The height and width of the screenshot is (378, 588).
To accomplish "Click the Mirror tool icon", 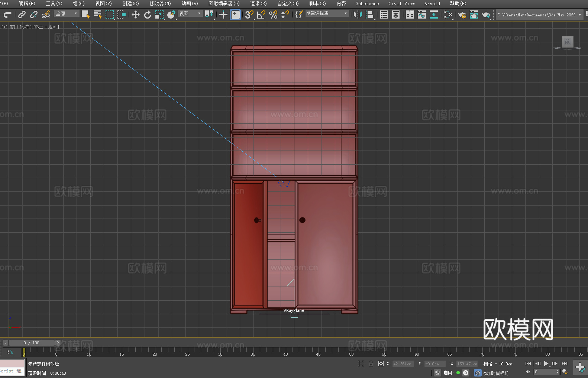I will point(358,14).
